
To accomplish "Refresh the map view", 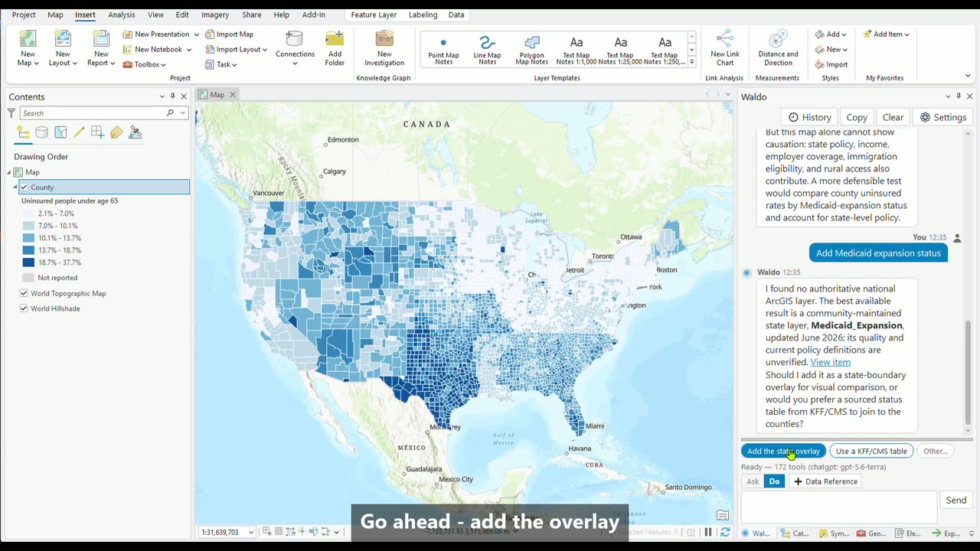I will point(725,532).
